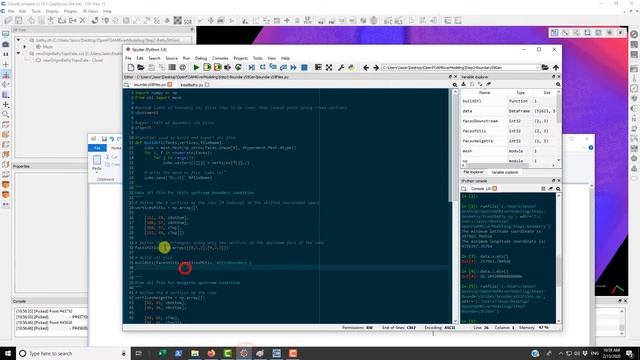Viewport: 640px width, 360px height.
Task: Select the Variable explorer tab
Action: coord(504,172)
